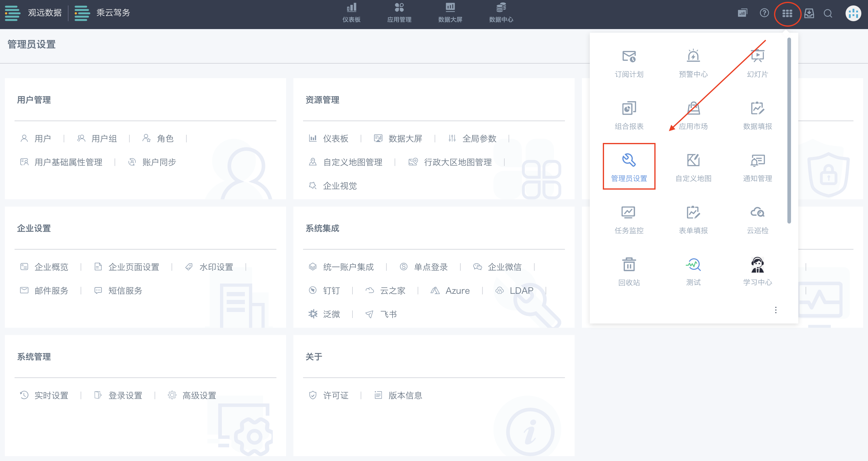Open the 回收站 trash icon
This screenshot has width=868, height=461.
coord(629,264)
